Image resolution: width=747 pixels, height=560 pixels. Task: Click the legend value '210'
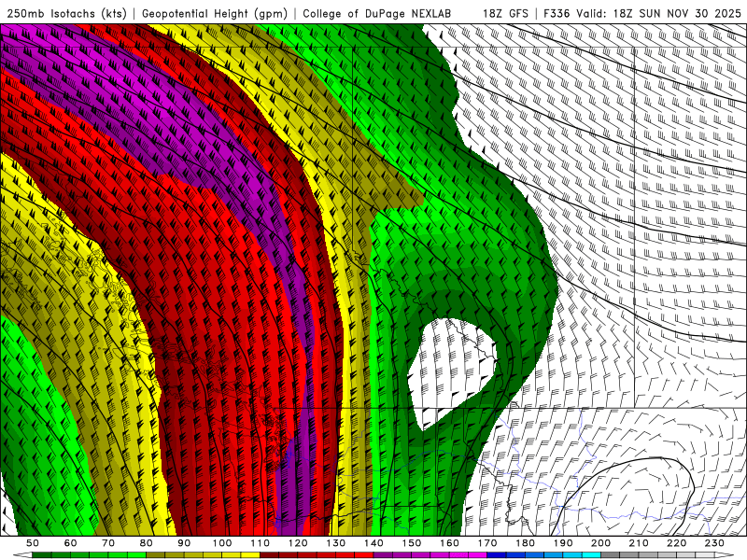pos(639,543)
